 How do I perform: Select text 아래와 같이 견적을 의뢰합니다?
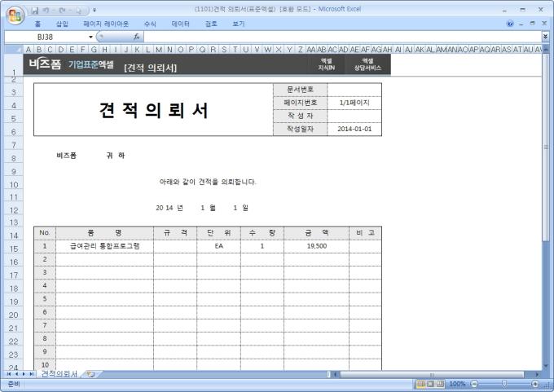tap(208, 182)
